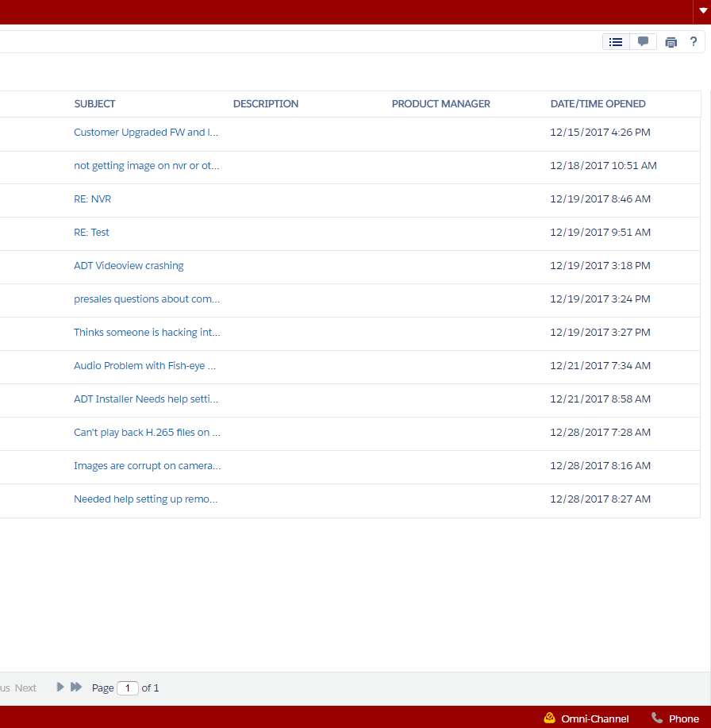Click date 12/19/2017 3:18 PM

[600, 266]
